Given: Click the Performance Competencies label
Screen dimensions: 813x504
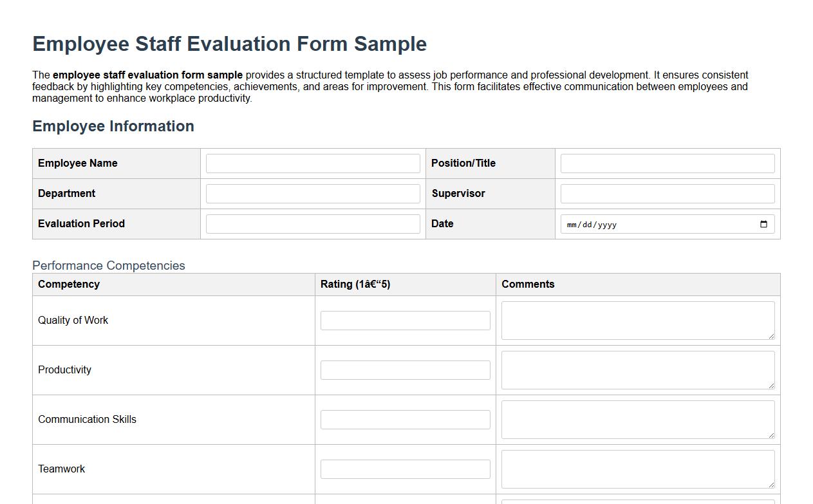Looking at the screenshot, I should (x=109, y=265).
